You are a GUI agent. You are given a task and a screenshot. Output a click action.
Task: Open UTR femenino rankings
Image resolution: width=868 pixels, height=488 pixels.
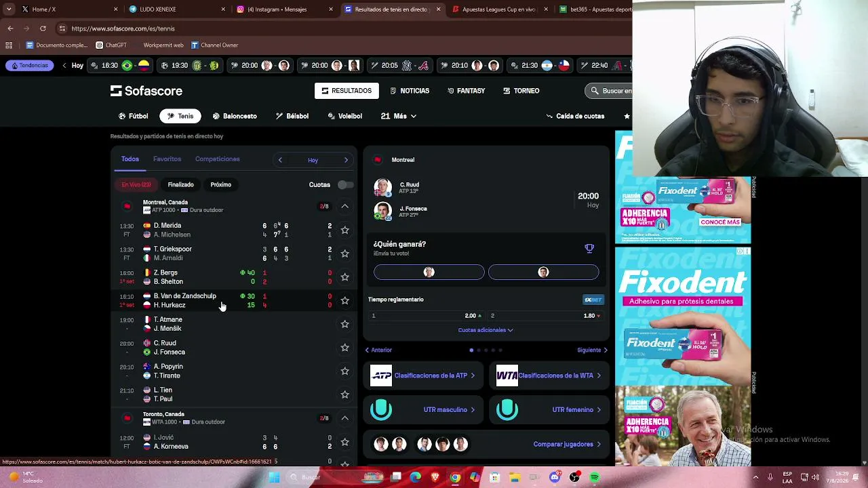pos(549,409)
